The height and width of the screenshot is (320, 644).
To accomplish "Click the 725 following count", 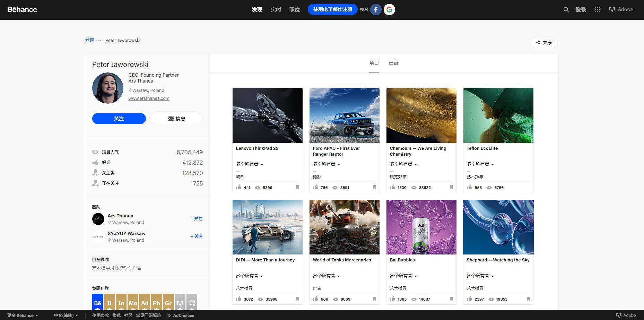I will [198, 183].
